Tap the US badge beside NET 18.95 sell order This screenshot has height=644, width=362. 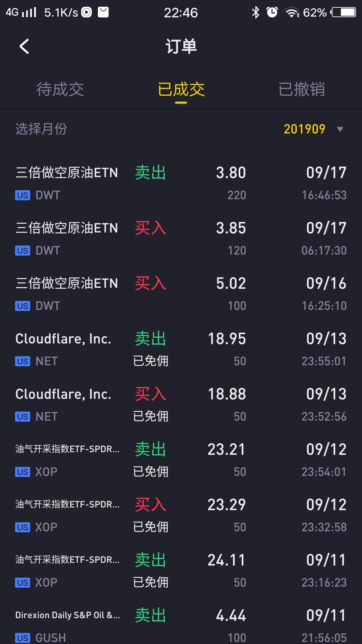[22, 361]
